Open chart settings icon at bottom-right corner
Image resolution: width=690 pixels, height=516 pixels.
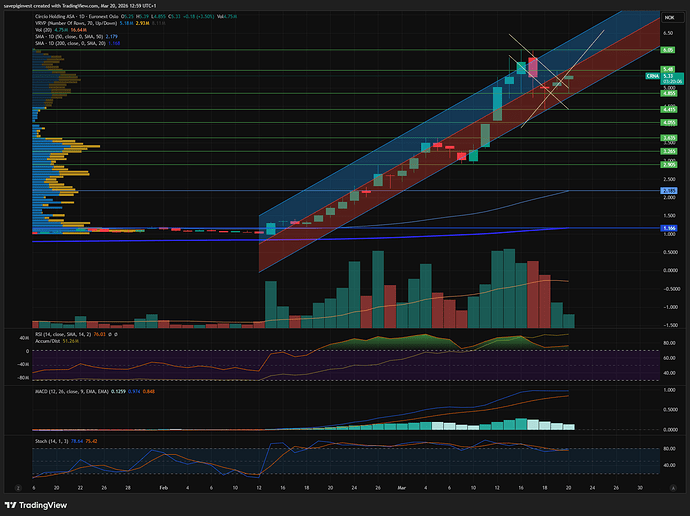[x=671, y=487]
